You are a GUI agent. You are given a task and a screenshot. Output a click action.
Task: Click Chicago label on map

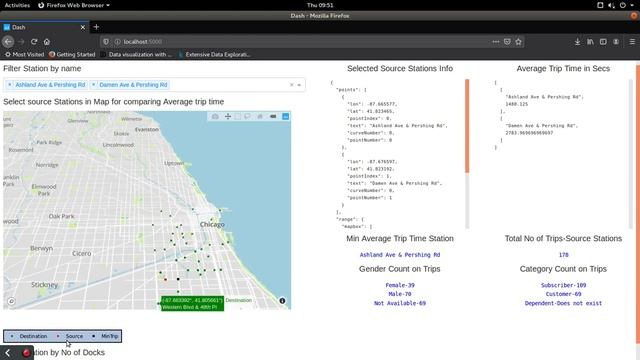coord(212,224)
